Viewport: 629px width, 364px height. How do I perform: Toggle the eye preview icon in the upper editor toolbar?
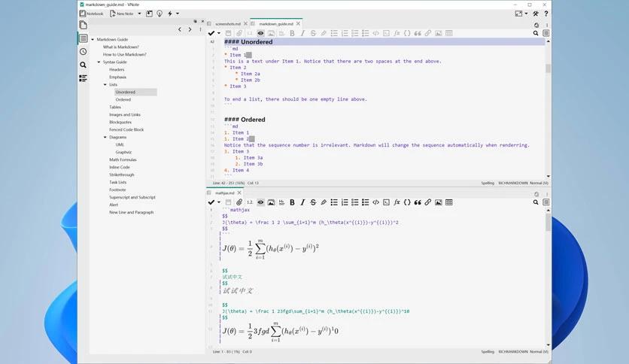pos(261,33)
